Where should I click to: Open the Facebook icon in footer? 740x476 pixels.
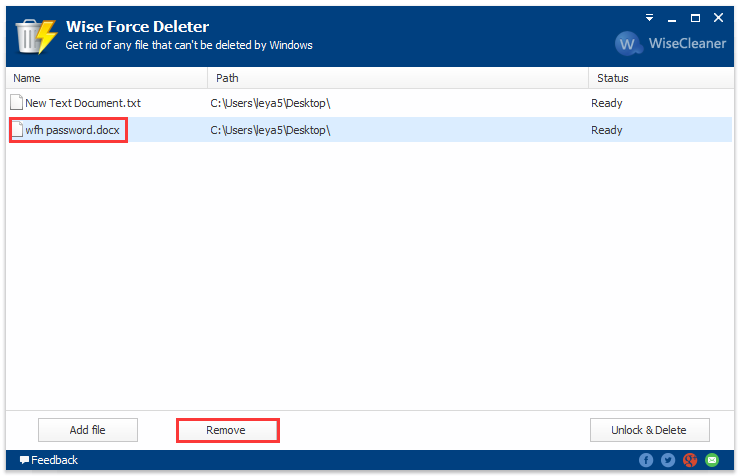point(646,460)
